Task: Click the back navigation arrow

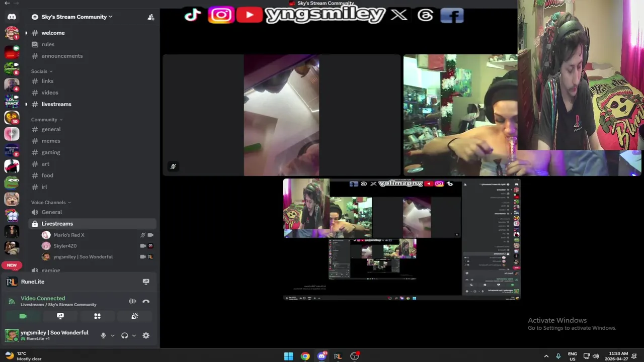Action: point(7,3)
